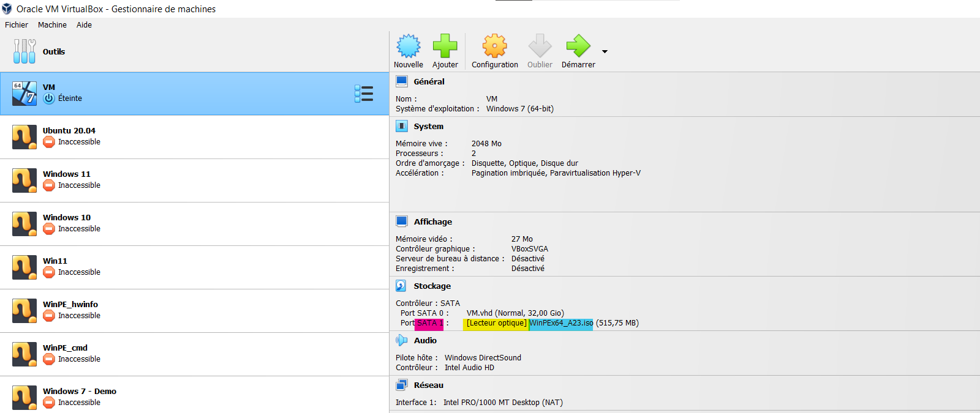
Task: Open the Outils tools icon
Action: pyautogui.click(x=24, y=51)
